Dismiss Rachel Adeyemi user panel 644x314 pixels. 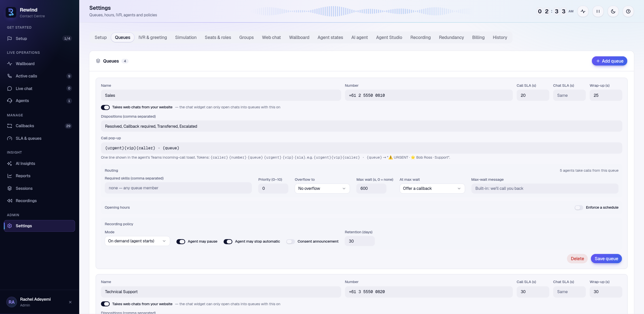pyautogui.click(x=70, y=302)
